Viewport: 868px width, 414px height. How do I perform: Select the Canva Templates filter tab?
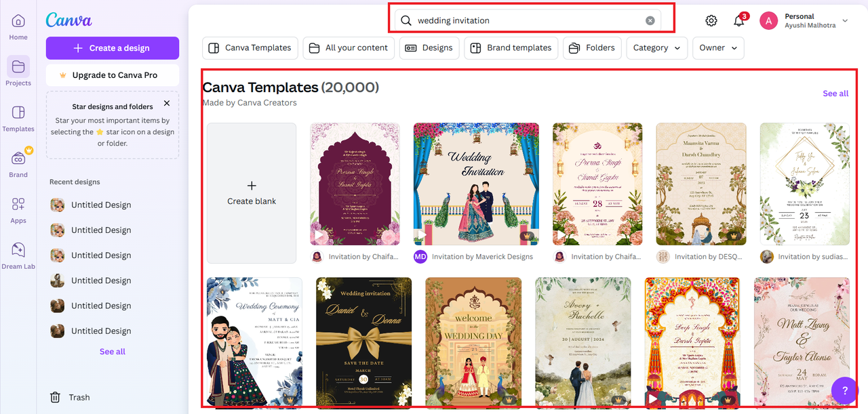point(250,48)
